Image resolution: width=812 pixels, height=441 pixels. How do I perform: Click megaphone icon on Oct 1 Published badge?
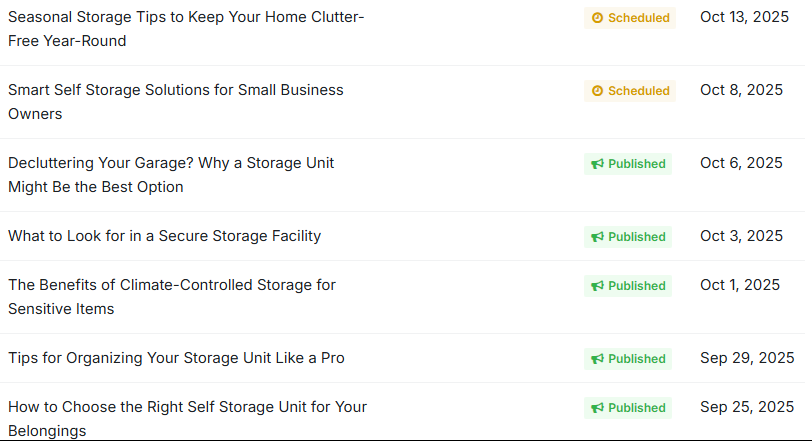[597, 286]
